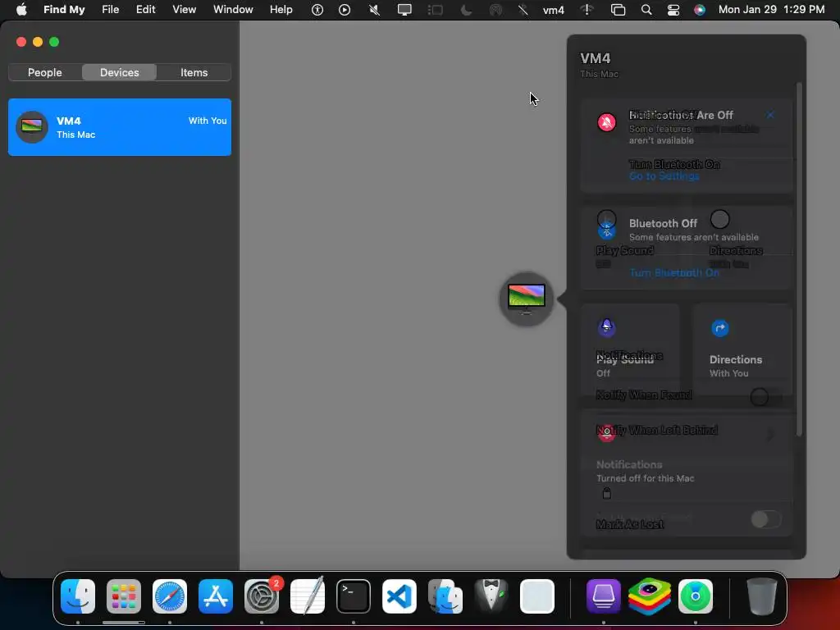Click the Mac icon in VM4 device row
This screenshot has height=630, width=840.
(x=32, y=127)
